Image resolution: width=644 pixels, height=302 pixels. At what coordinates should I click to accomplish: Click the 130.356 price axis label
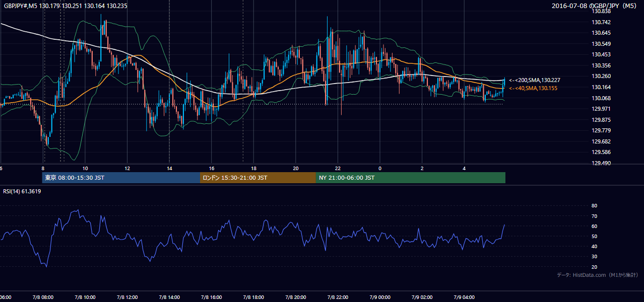click(x=601, y=65)
